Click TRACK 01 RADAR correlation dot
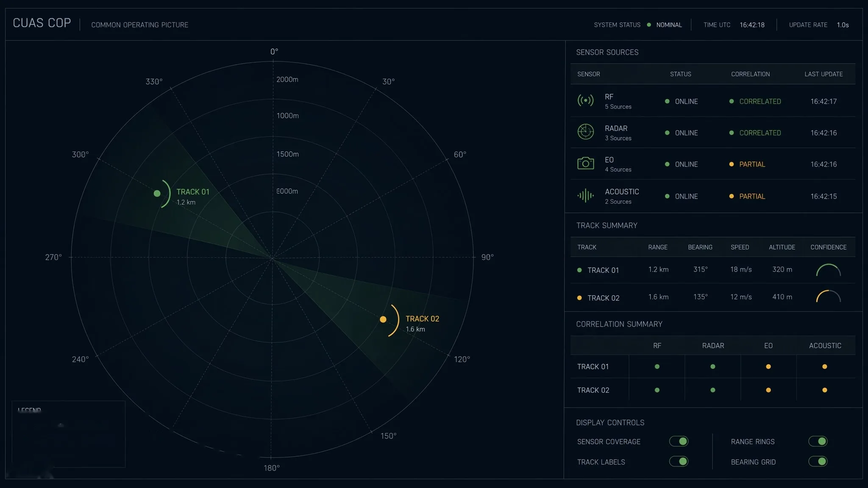Screen dimensions: 868x488 pyautogui.click(x=713, y=366)
